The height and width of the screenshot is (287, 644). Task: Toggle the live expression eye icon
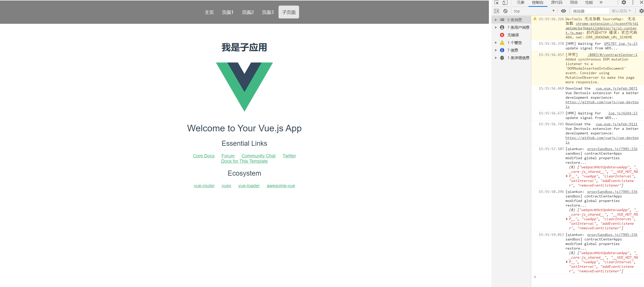click(x=563, y=11)
